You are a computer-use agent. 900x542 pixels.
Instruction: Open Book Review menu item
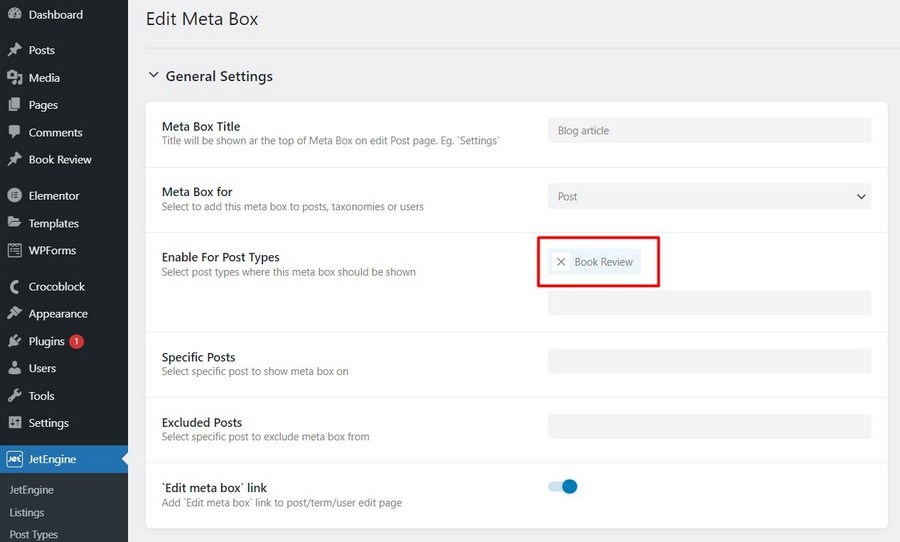coord(60,159)
